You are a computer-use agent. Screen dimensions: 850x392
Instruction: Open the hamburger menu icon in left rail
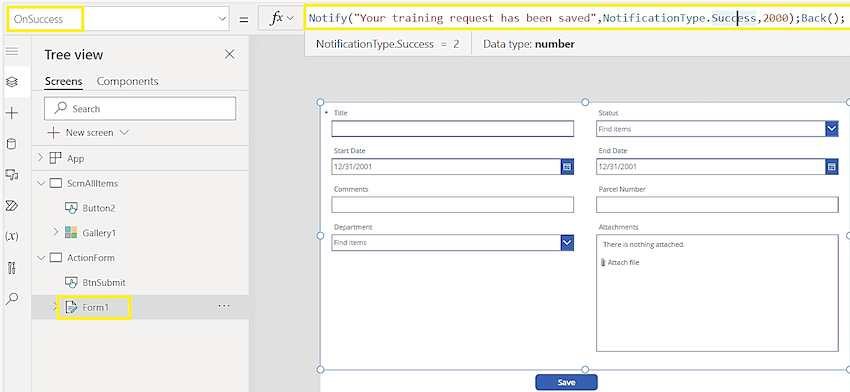click(12, 52)
